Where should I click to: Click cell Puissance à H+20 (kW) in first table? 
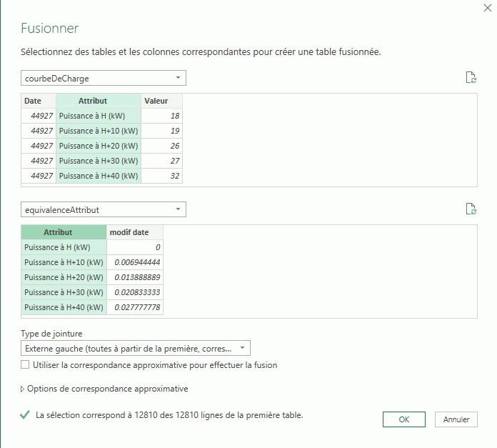[x=98, y=146]
